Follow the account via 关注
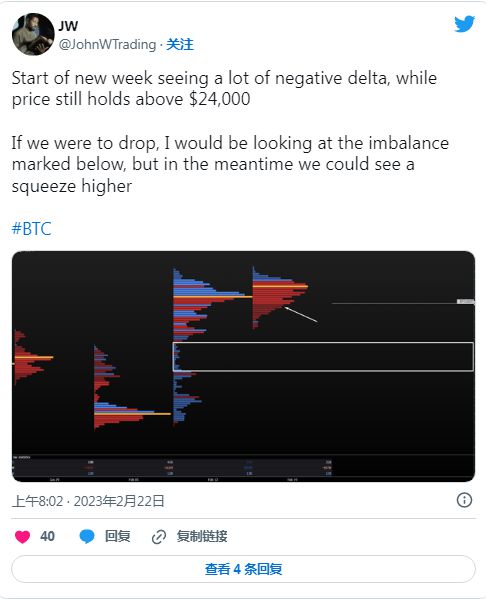Viewport: 486px width, 599px height. pyautogui.click(x=180, y=45)
